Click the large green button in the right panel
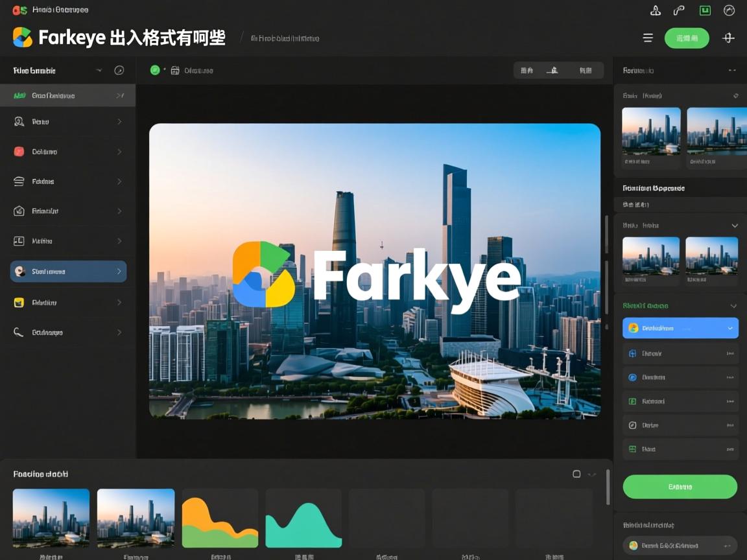Viewport: 747px width, 560px height. 680,487
